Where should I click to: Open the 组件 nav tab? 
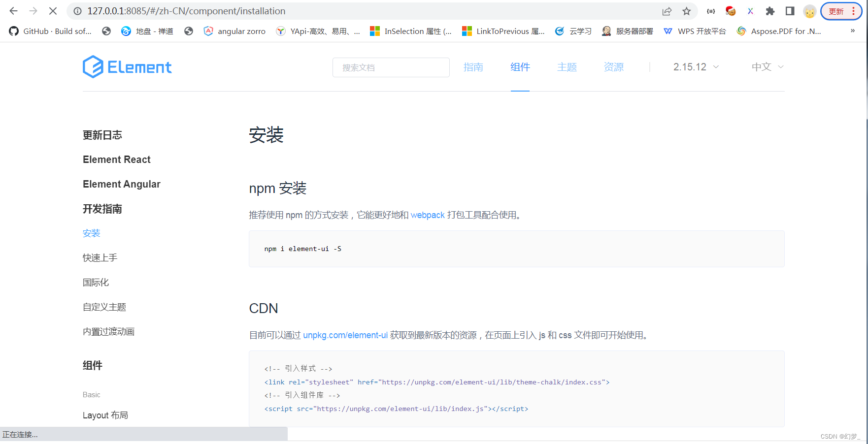tap(520, 67)
